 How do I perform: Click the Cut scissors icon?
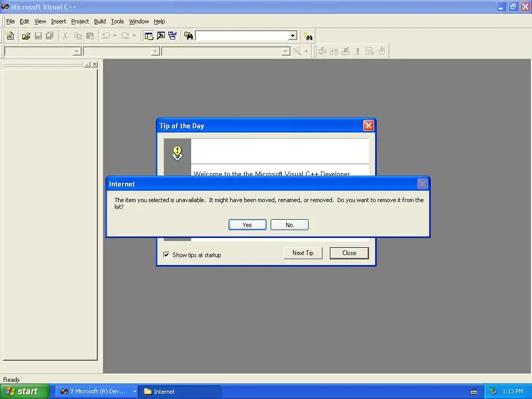[x=65, y=36]
